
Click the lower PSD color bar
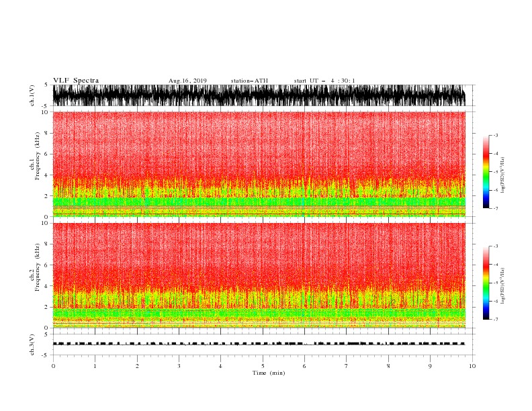tap(486, 283)
